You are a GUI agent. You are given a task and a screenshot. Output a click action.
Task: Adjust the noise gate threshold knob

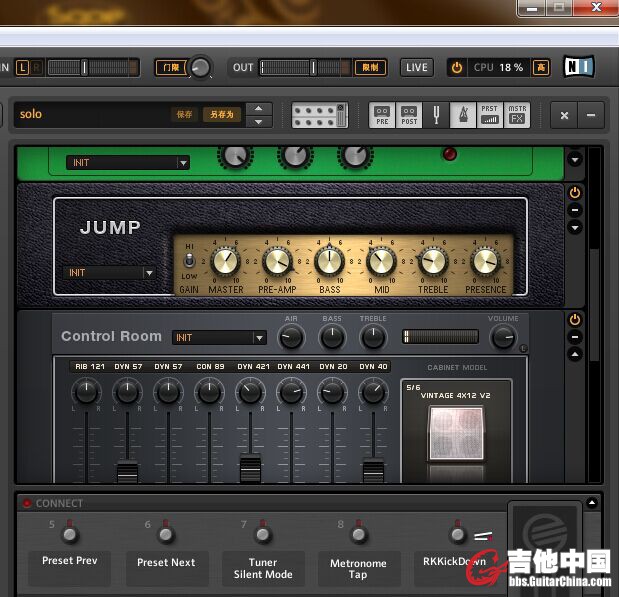pyautogui.click(x=200, y=68)
